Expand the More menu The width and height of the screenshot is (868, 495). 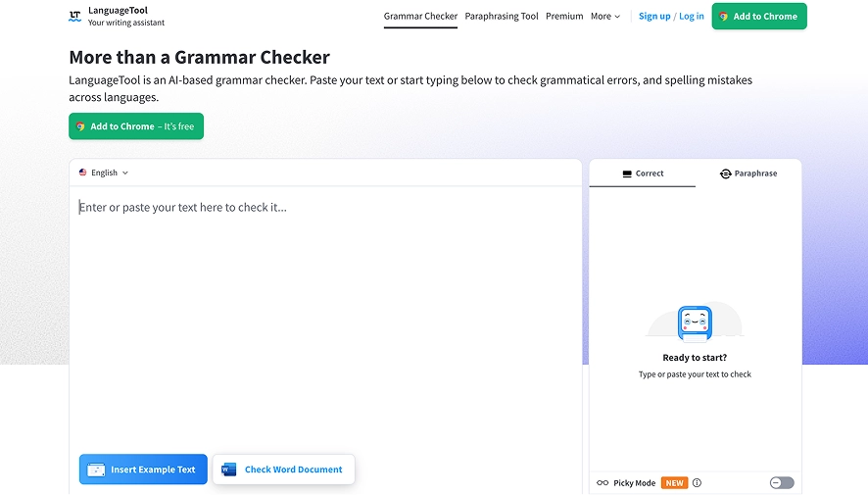pos(605,16)
